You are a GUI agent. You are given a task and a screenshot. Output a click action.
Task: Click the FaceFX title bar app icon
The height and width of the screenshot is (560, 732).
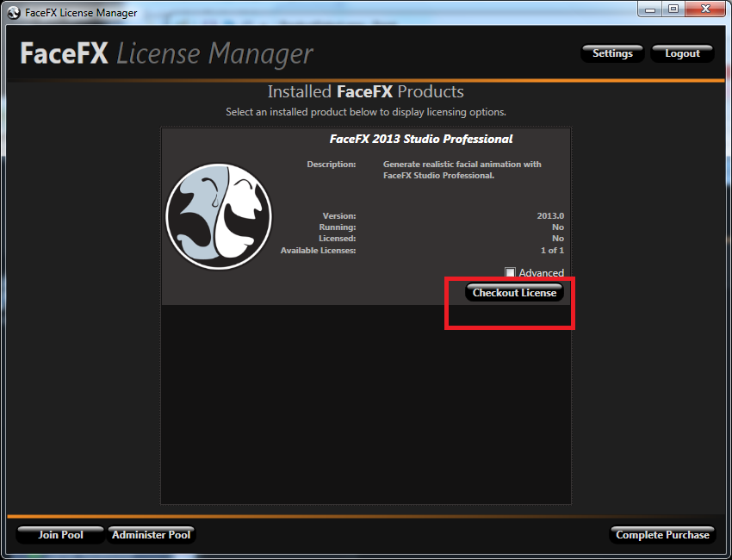point(14,13)
